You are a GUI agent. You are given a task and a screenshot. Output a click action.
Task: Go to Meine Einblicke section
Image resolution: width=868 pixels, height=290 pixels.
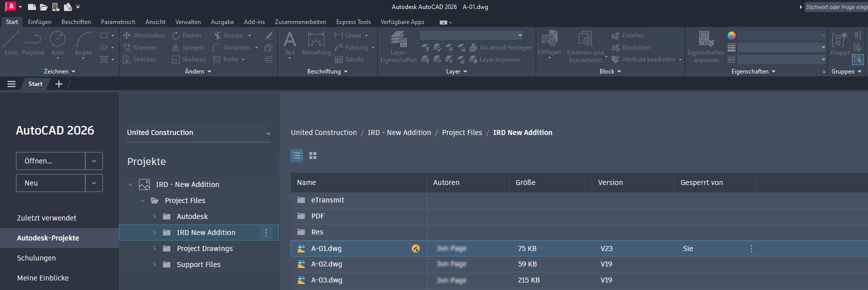pos(43,278)
